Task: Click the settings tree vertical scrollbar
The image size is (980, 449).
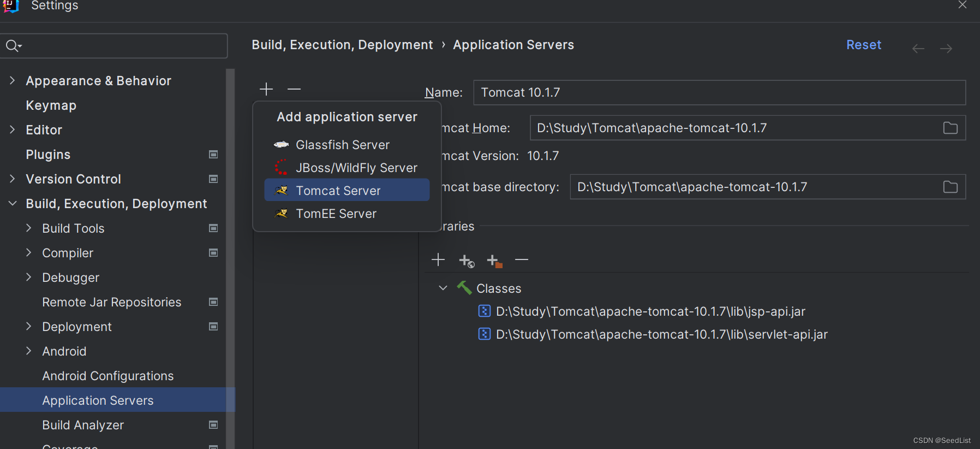Action: [230, 259]
